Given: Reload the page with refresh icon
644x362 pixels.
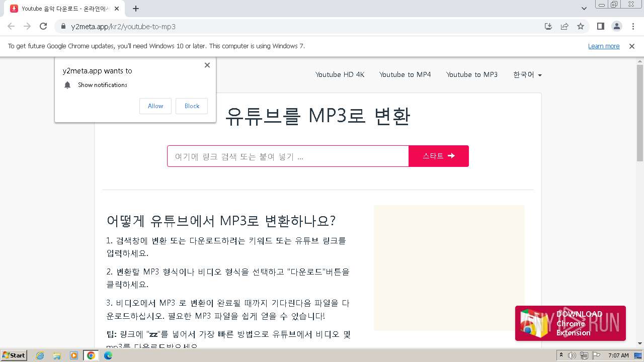Looking at the screenshot, I should pyautogui.click(x=43, y=26).
